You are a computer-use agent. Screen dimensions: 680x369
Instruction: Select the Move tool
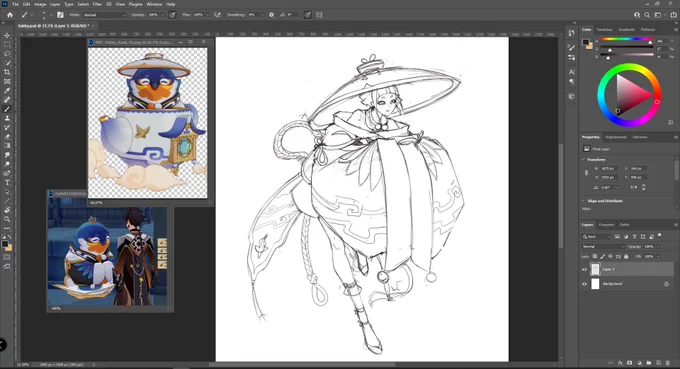click(x=7, y=35)
